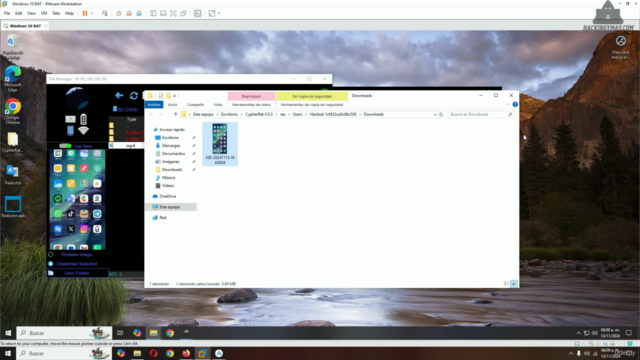Click the phone screen preview image
This screenshot has height=360, width=640.
pyautogui.click(x=78, y=199)
